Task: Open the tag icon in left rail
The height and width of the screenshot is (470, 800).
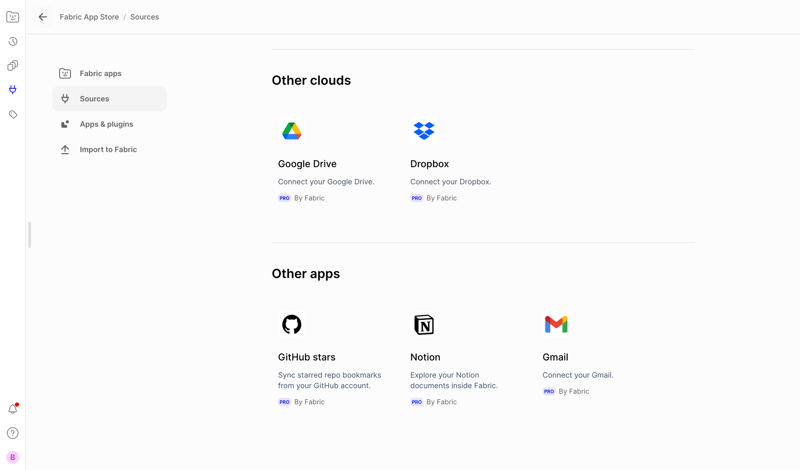Action: (x=13, y=115)
